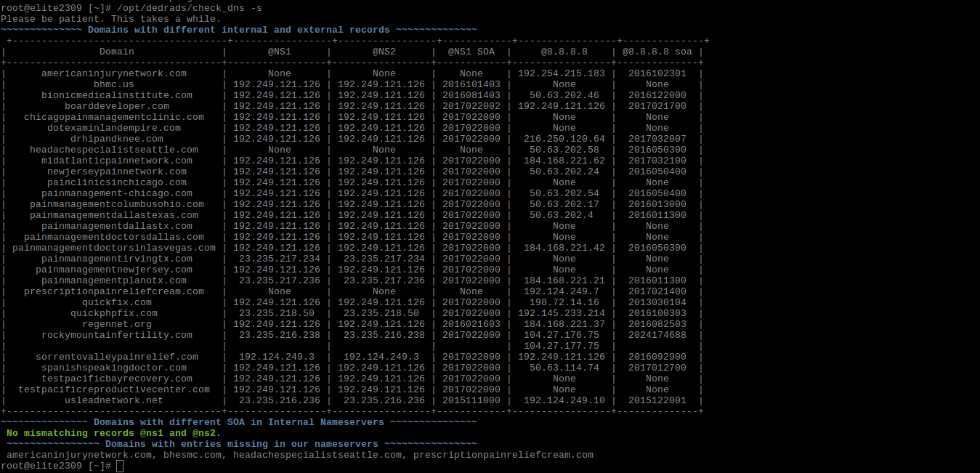Click bionicmedicalinstitute.com in the table

(x=116, y=95)
